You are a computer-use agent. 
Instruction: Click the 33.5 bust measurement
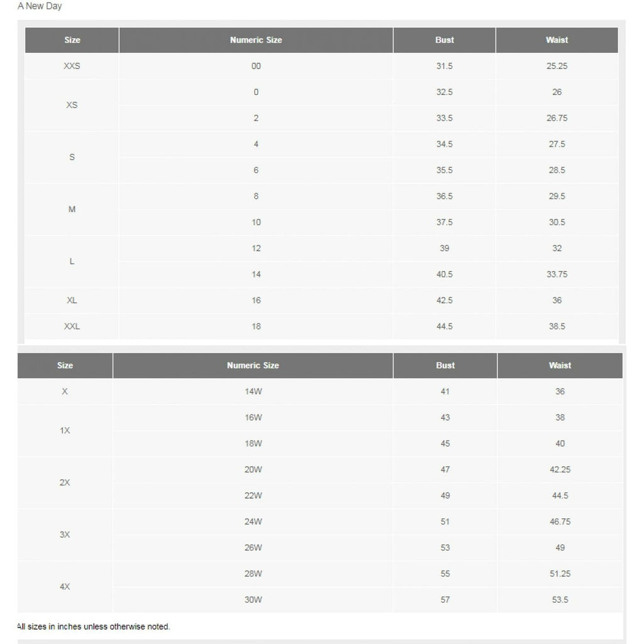click(444, 118)
